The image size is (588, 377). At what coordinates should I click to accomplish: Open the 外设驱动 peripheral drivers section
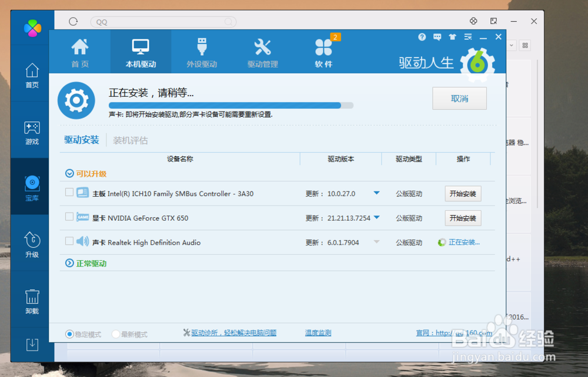pos(201,50)
